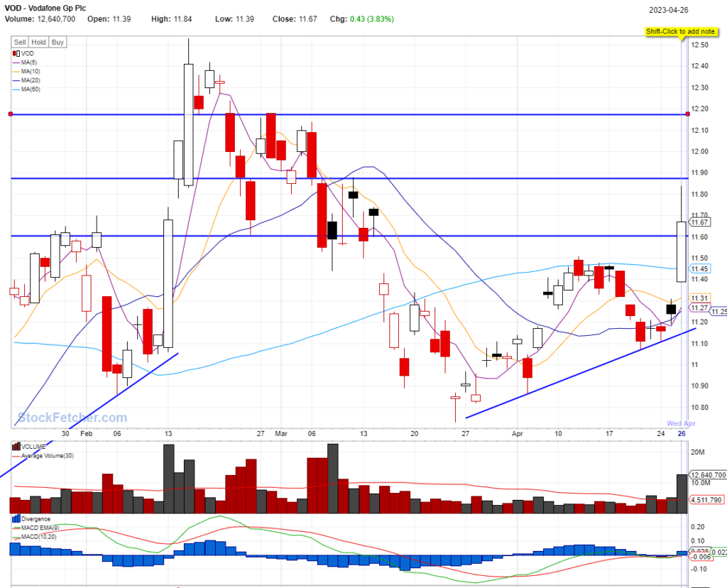Click the Hold button

38,42
